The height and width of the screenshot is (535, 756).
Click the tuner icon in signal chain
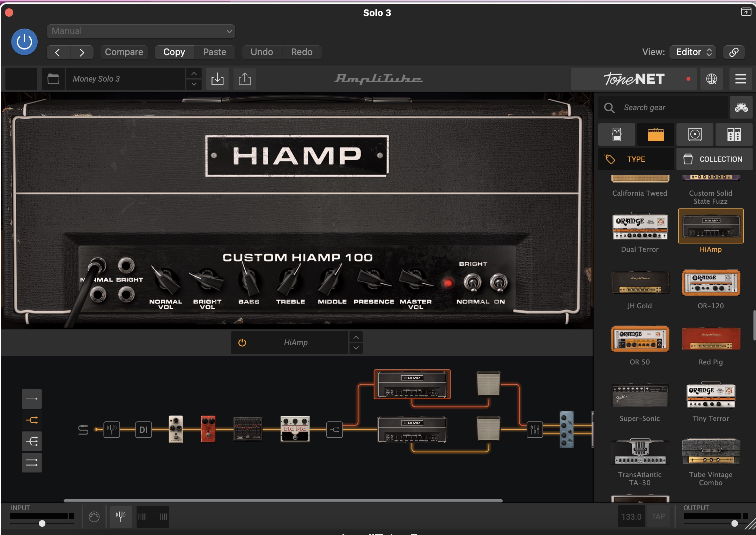click(112, 429)
